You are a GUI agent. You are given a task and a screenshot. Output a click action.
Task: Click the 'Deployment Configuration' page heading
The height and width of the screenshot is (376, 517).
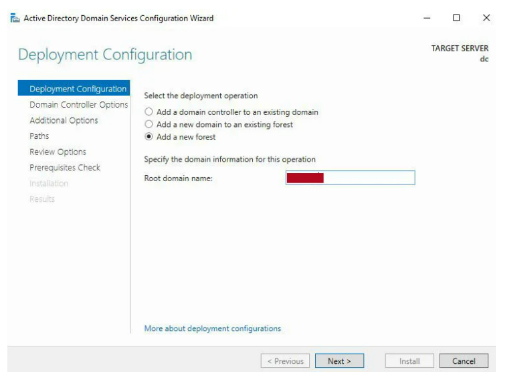tap(105, 55)
